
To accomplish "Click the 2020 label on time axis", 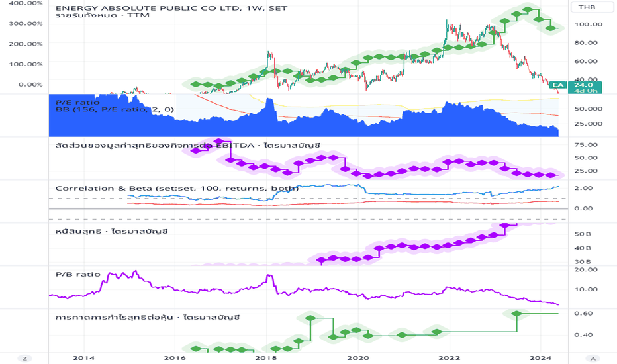I will pyautogui.click(x=358, y=357).
